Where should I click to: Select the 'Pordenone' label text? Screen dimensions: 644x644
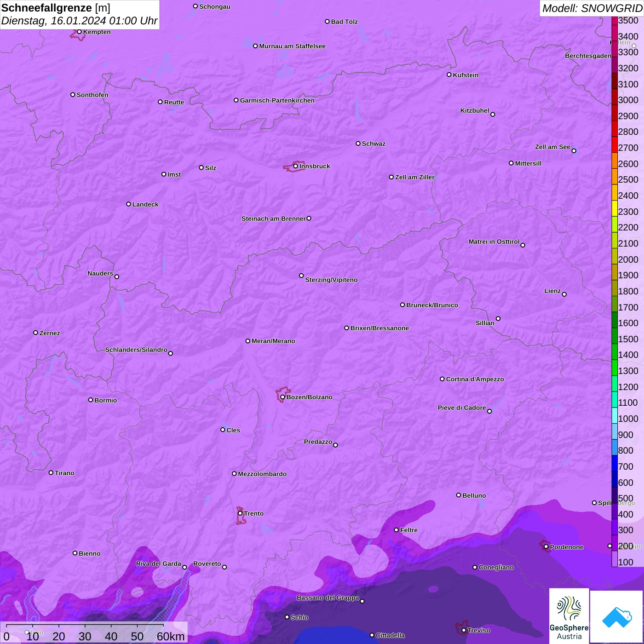567,547
